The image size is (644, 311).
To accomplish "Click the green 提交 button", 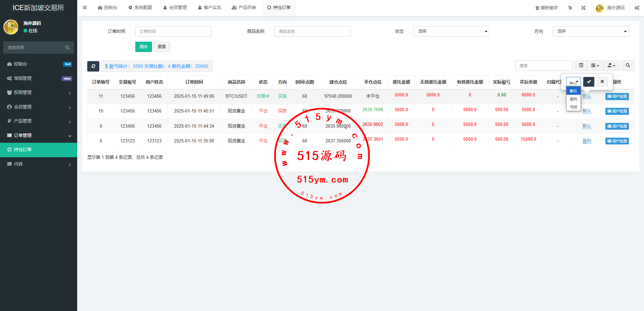I will tap(143, 47).
